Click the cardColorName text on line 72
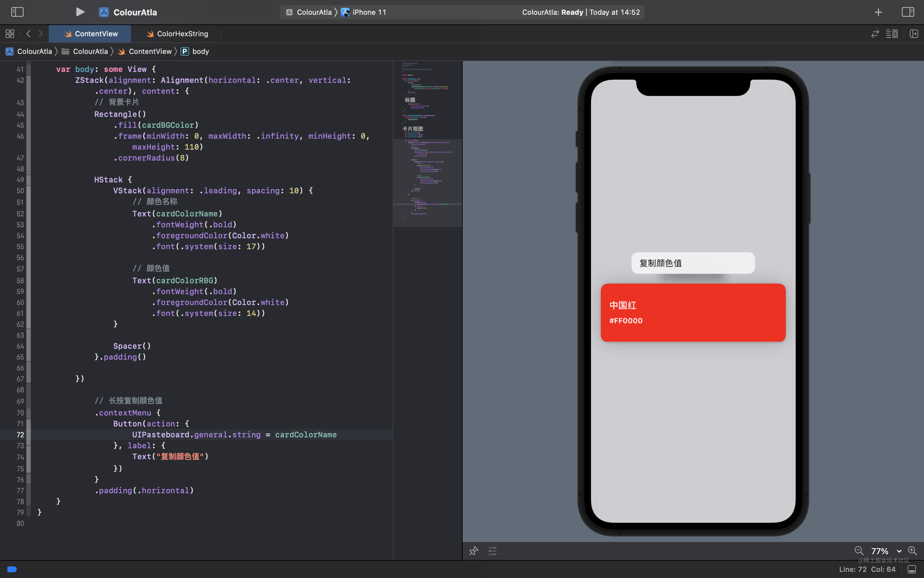The width and height of the screenshot is (924, 578). [x=306, y=435]
